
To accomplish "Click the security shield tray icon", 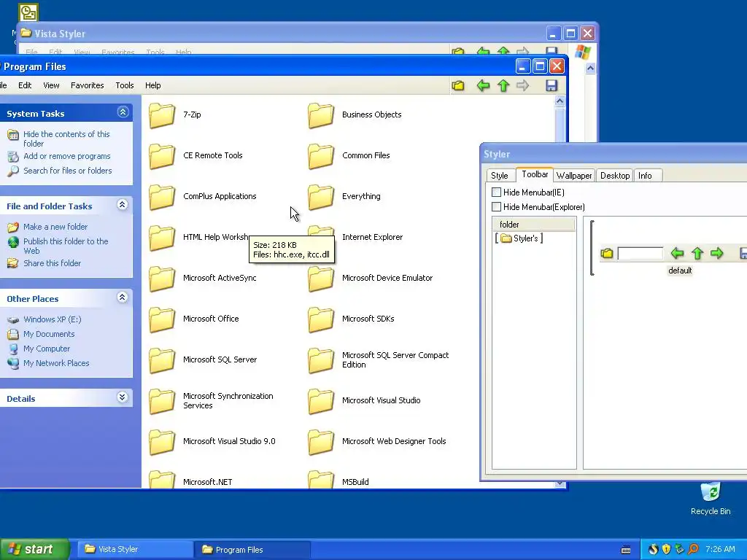I will pos(666,550).
